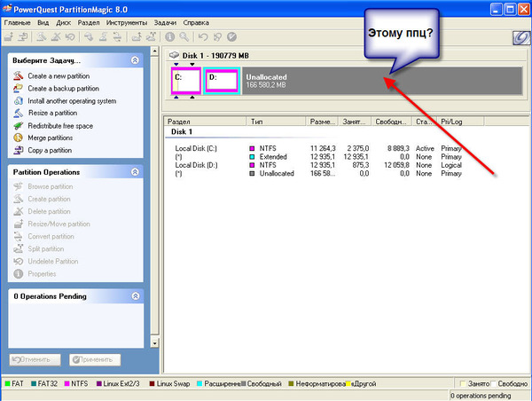Viewport: 532px width, 401px height.
Task: Collapse the 0 Operations Pending panel
Action: coord(135,295)
